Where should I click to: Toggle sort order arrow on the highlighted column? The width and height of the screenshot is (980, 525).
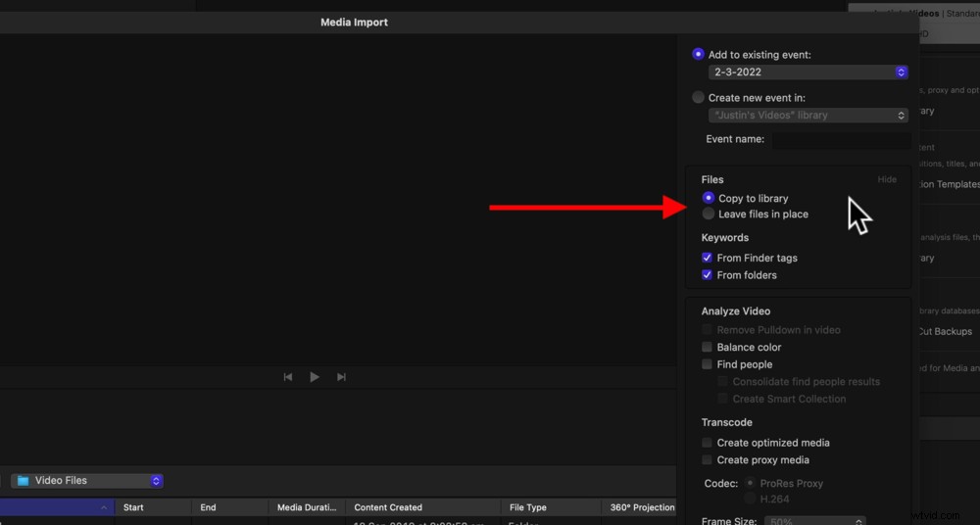(104, 507)
